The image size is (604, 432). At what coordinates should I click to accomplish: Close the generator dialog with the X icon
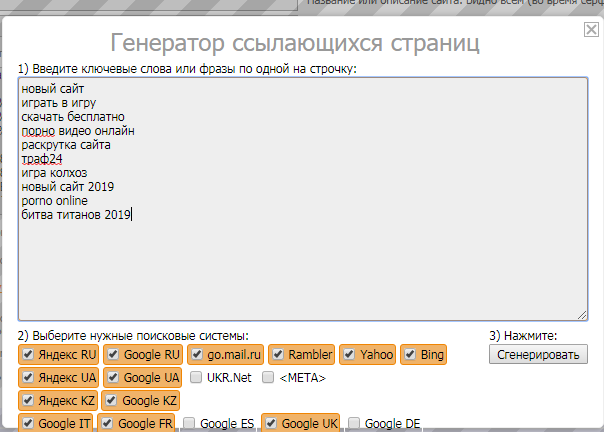click(591, 31)
